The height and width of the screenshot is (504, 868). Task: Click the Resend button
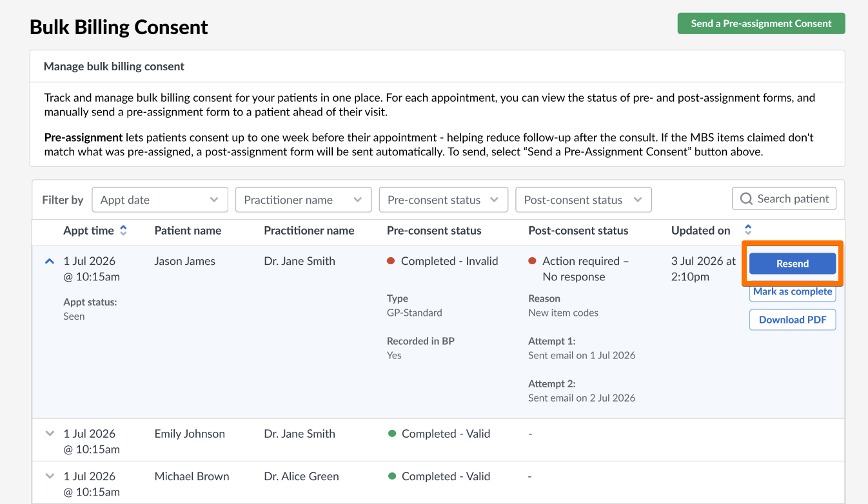(x=793, y=264)
